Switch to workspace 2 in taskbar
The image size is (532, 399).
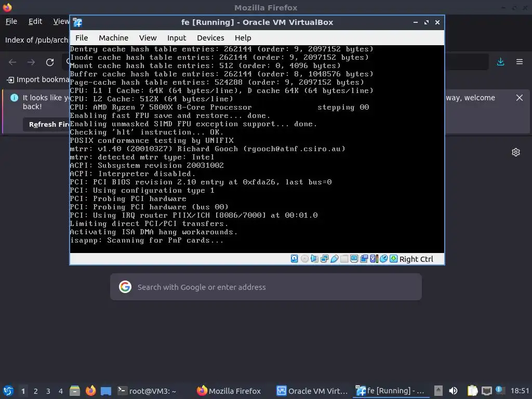(36, 391)
